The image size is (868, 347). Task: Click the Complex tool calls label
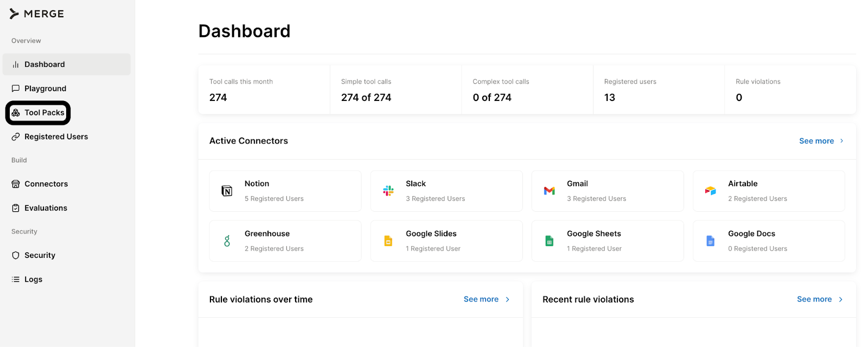(501, 81)
